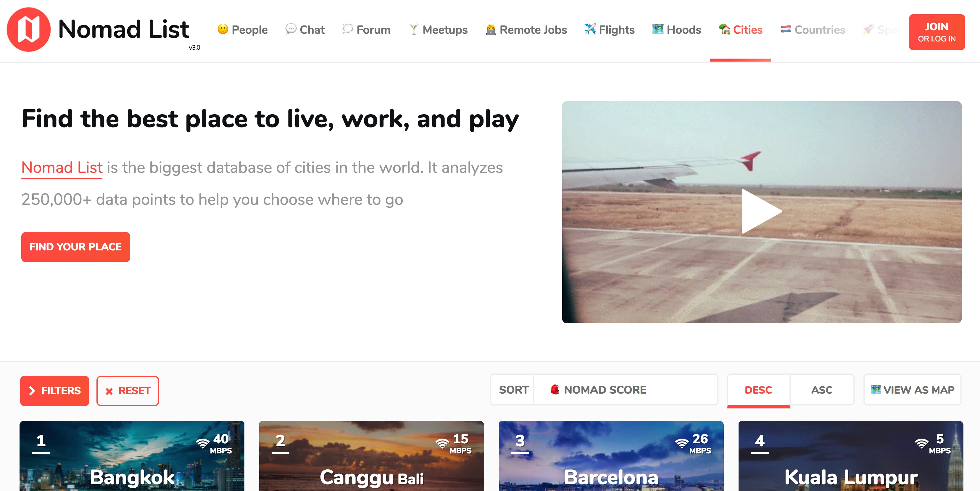This screenshot has width=980, height=491.
Task: Open the Meetups page
Action: [x=438, y=29]
